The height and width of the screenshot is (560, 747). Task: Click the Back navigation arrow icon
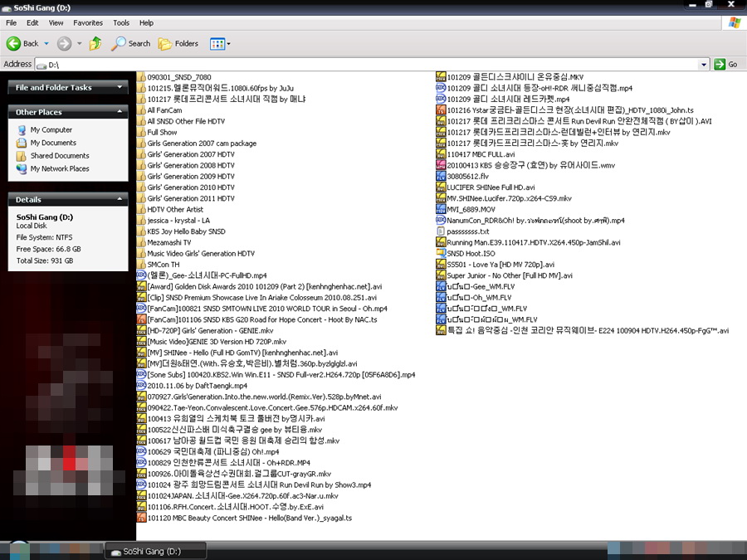(13, 43)
